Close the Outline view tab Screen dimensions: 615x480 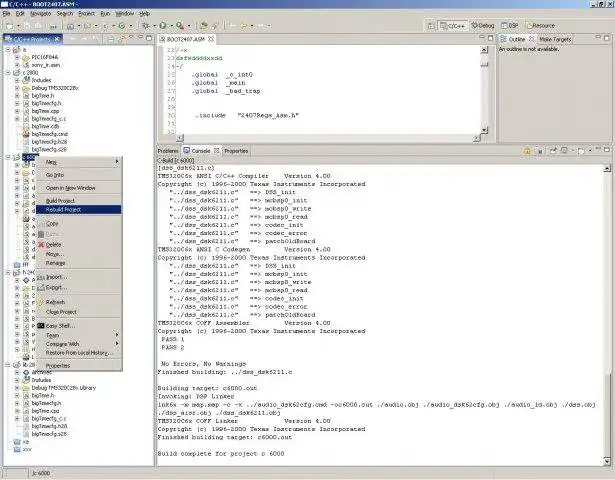coord(531,39)
